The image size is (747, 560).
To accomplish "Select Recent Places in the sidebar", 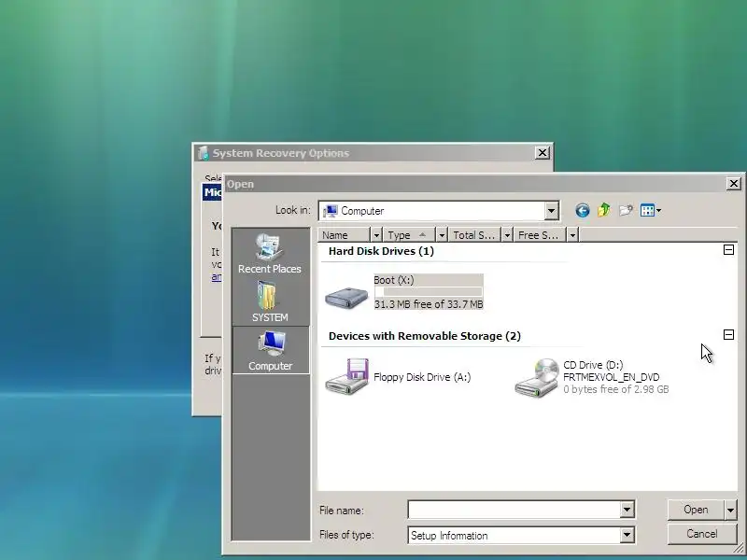I will click(270, 253).
